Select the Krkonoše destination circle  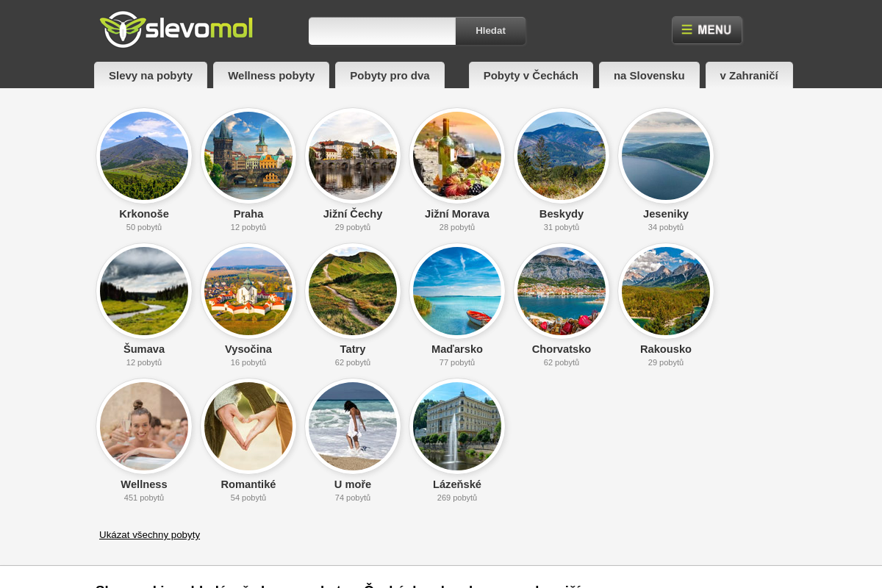[144, 156]
